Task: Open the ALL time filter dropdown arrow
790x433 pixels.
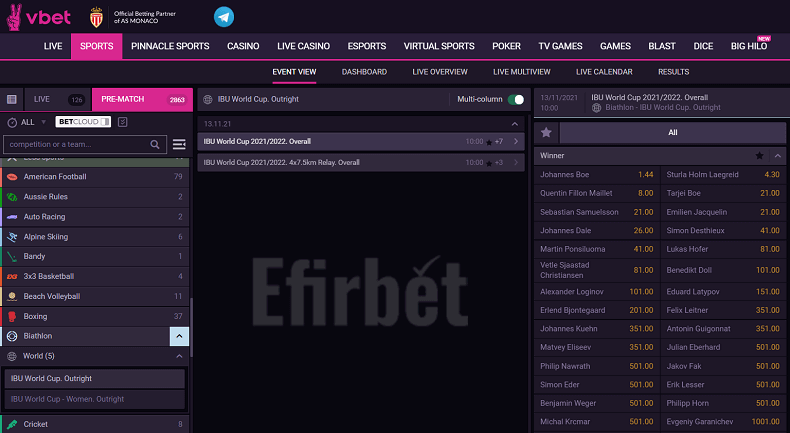Action: pos(43,122)
